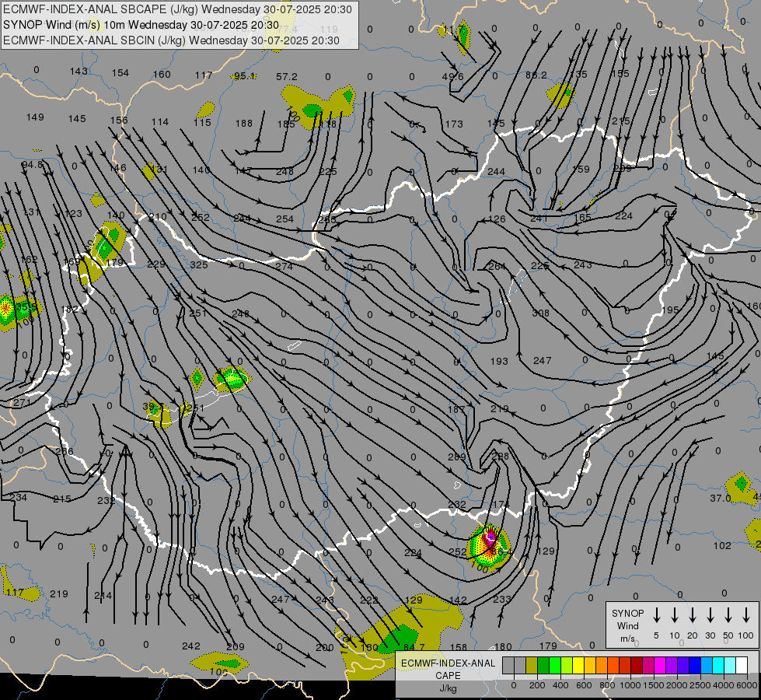Click the 'SYNOP Wind m/s' legend label
The image size is (761, 700).
(x=627, y=626)
